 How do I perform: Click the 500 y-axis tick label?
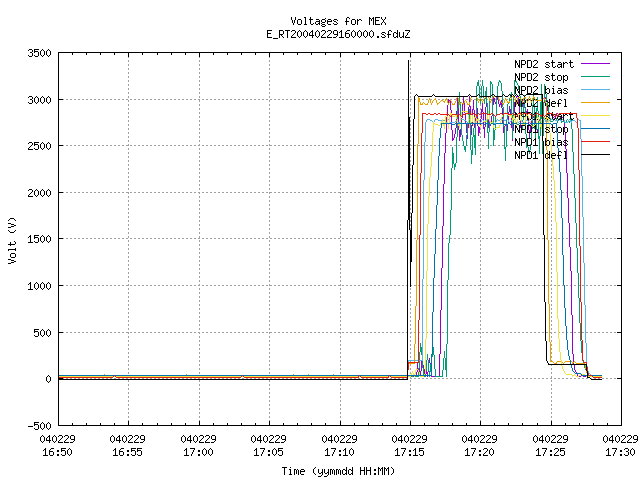point(43,333)
